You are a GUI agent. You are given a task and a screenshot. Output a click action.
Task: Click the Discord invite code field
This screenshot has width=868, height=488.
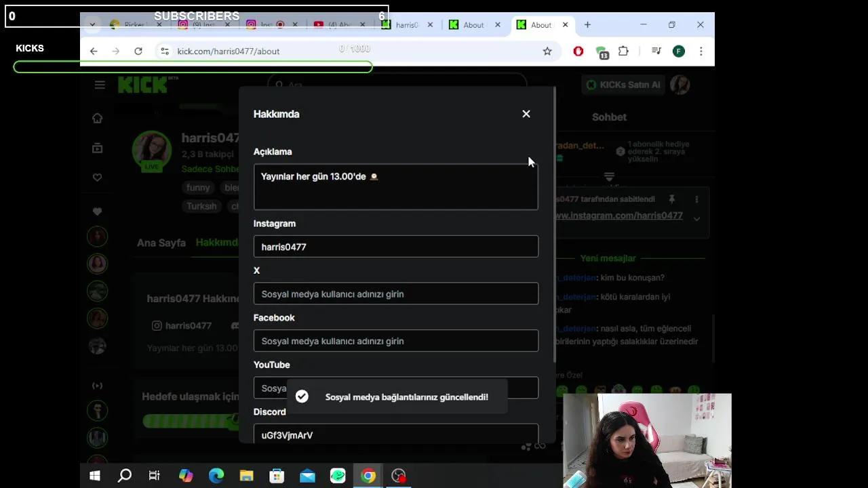(x=396, y=434)
